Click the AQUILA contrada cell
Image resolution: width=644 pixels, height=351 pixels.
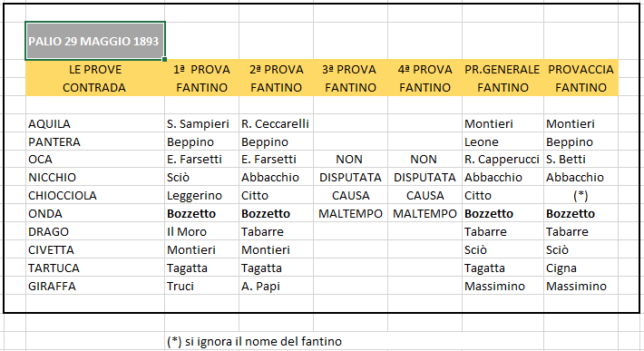(x=95, y=123)
